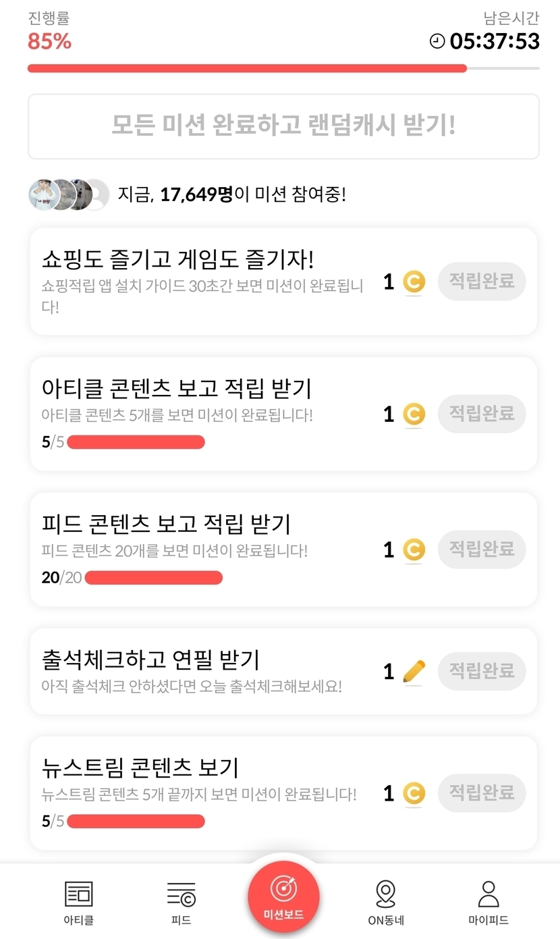
Task: Click the coin icon for 쇼핑도 즐기고 mission
Action: (x=414, y=282)
